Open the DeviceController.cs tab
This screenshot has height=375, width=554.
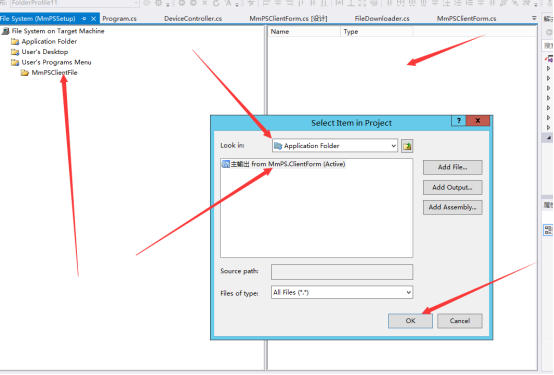click(x=193, y=18)
